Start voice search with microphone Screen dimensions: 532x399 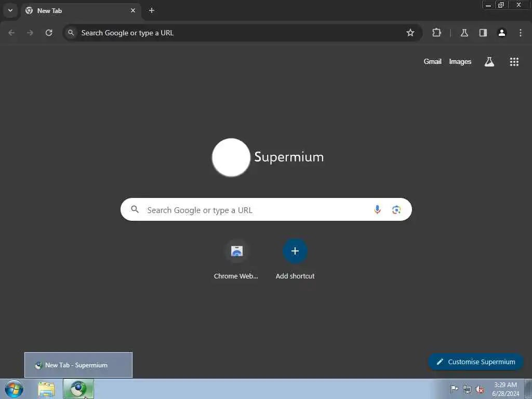[377, 210]
